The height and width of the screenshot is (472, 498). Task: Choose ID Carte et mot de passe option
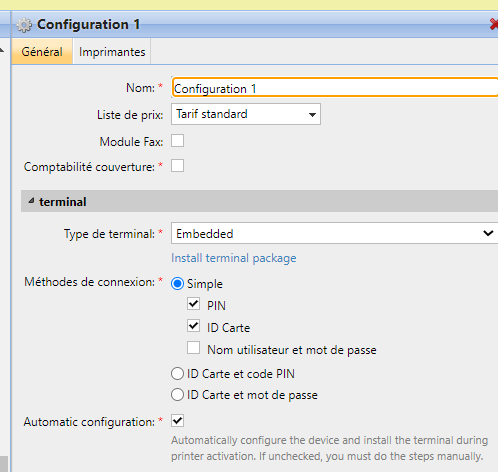tap(177, 395)
